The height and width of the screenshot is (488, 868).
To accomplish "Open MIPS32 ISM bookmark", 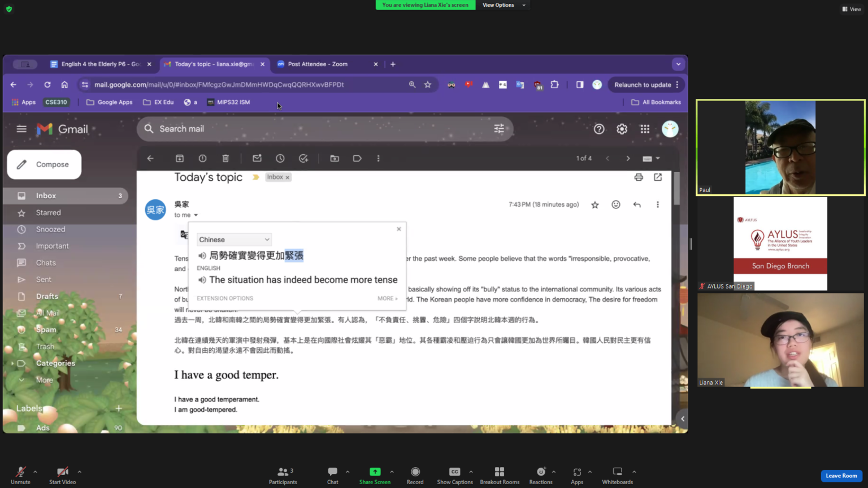I will (x=228, y=102).
